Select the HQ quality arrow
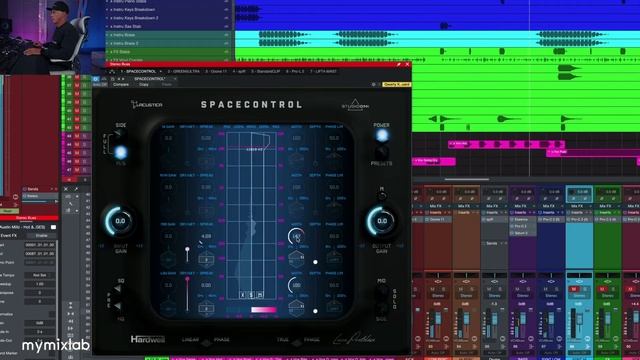Viewport: 640px width, 360px height. point(118,306)
